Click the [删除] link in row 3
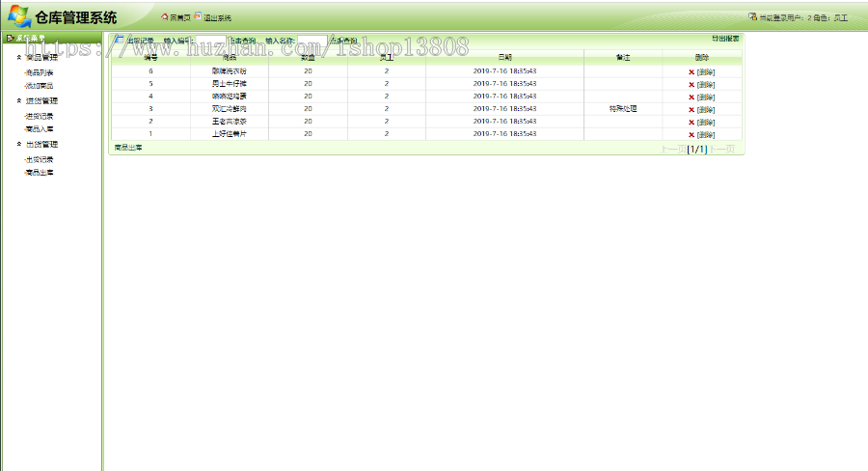Viewport: 868px width, 471px height. 706,110
